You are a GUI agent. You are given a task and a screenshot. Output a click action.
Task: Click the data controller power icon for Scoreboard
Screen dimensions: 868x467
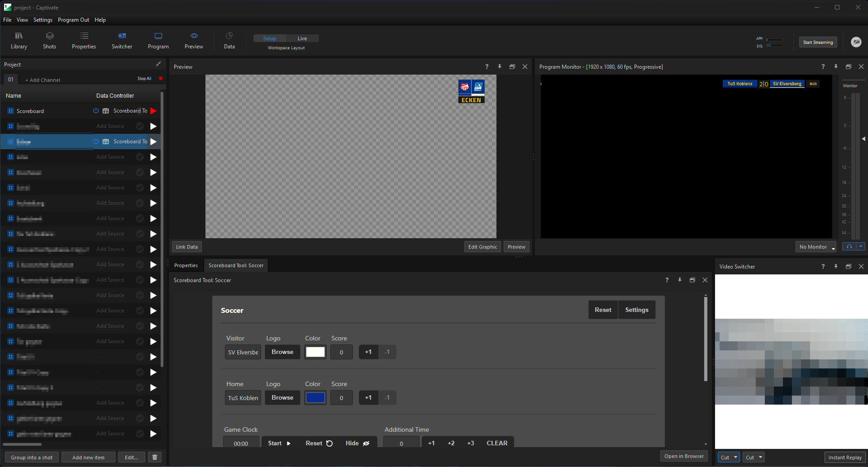96,111
